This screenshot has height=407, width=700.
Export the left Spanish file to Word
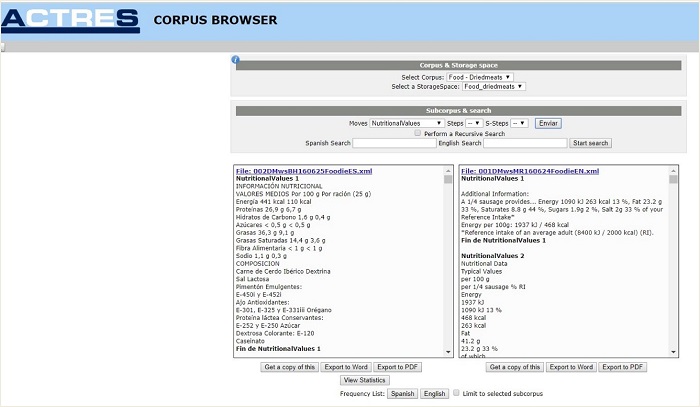point(347,367)
